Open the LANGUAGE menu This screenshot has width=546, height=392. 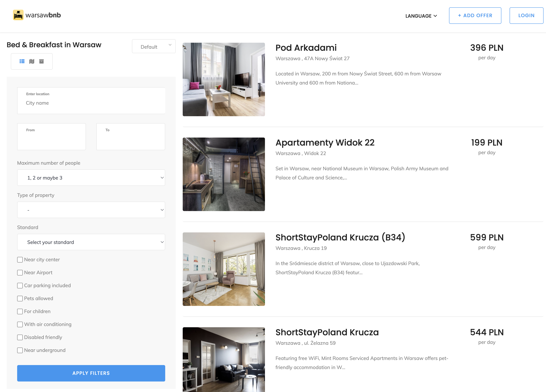[421, 16]
